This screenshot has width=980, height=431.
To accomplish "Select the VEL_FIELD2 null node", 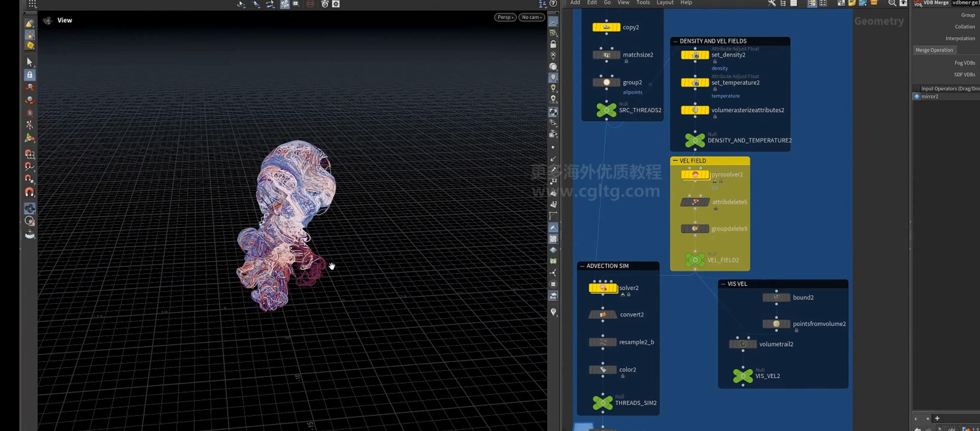I will (x=695, y=260).
